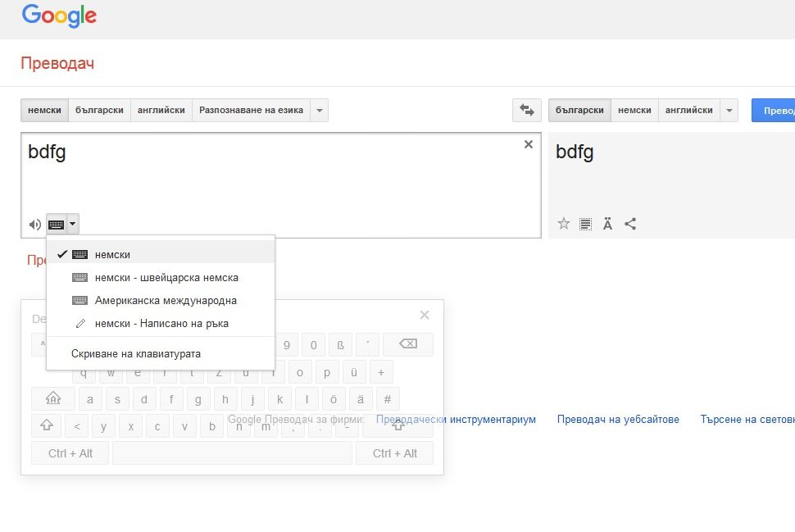Click the Google logo

click(59, 16)
